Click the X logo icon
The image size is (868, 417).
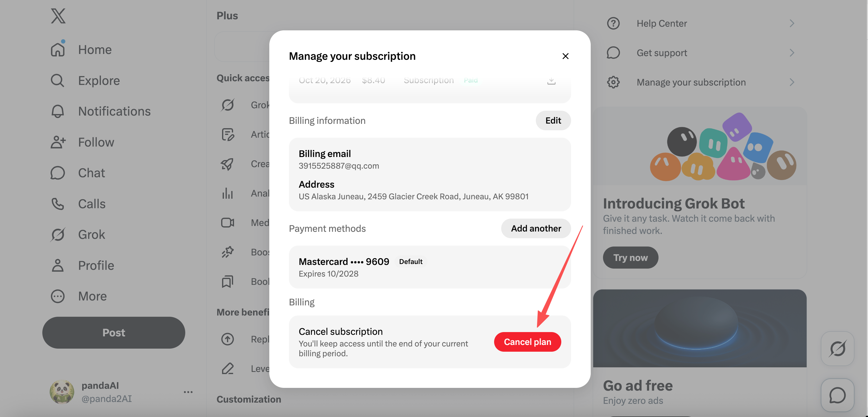[x=58, y=16]
